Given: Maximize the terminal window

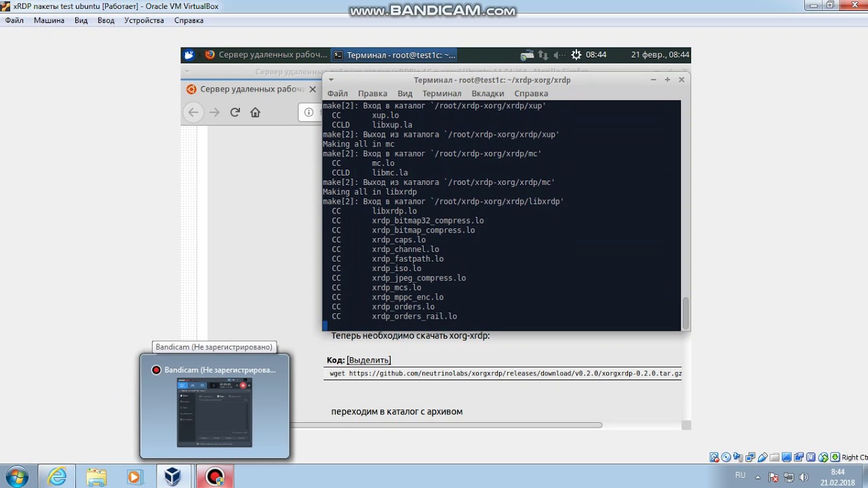Looking at the screenshot, I should click(667, 79).
